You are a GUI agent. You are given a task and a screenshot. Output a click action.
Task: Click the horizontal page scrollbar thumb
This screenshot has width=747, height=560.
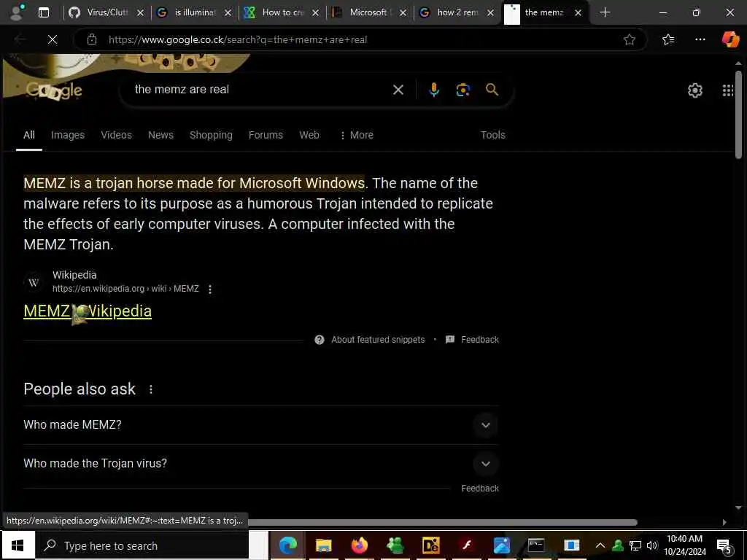click(x=442, y=522)
